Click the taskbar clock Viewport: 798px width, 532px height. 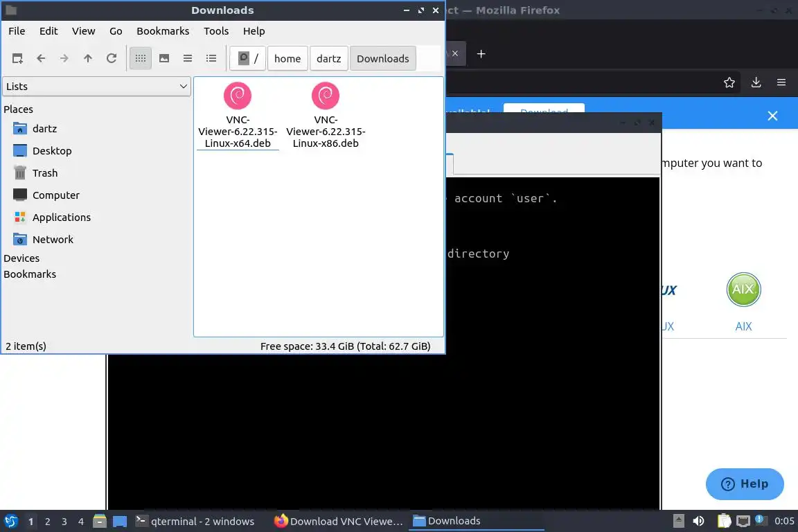point(784,521)
